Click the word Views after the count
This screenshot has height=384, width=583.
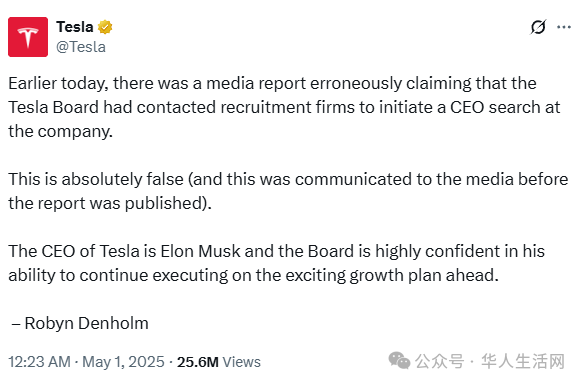(242, 362)
